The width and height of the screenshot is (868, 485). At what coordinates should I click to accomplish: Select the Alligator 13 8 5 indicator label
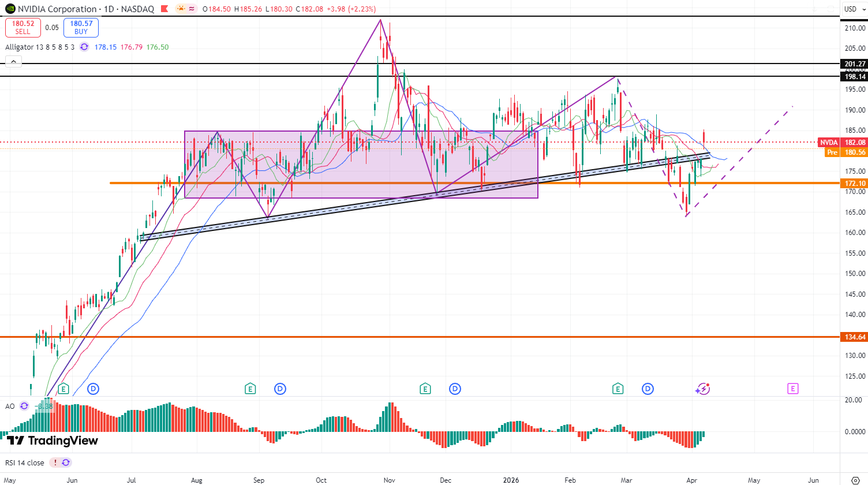tap(39, 47)
